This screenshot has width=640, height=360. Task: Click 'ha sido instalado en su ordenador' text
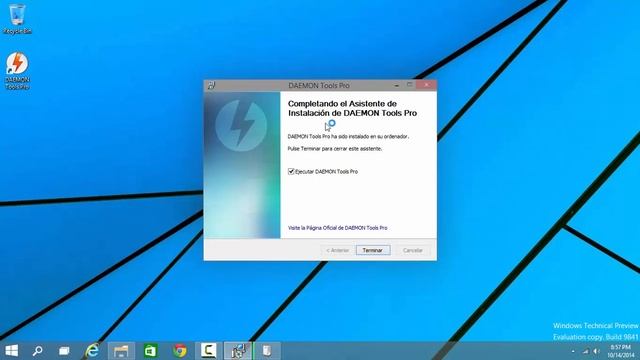[369, 136]
